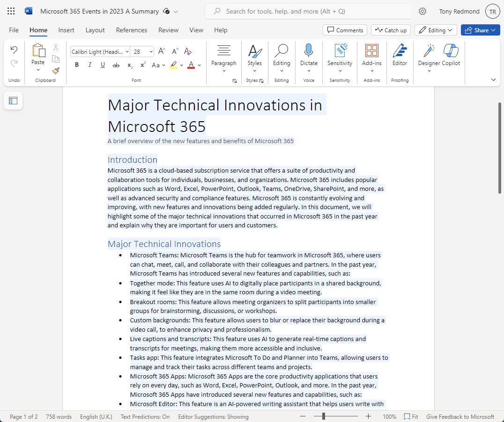
Task: Toggle italic formatting
Action: (89, 65)
